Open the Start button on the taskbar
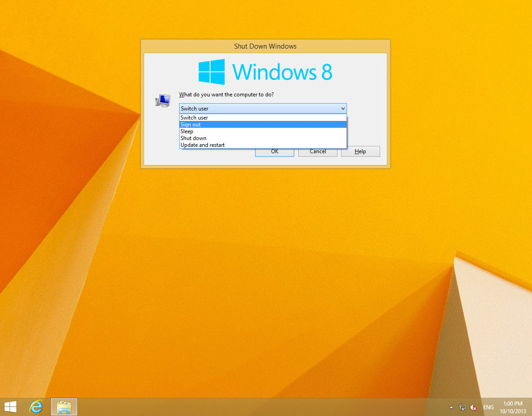The image size is (532, 416). coord(10,406)
